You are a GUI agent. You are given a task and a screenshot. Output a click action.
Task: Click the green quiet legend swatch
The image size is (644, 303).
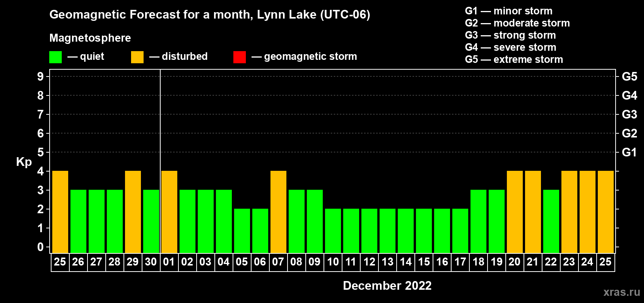(x=55, y=57)
